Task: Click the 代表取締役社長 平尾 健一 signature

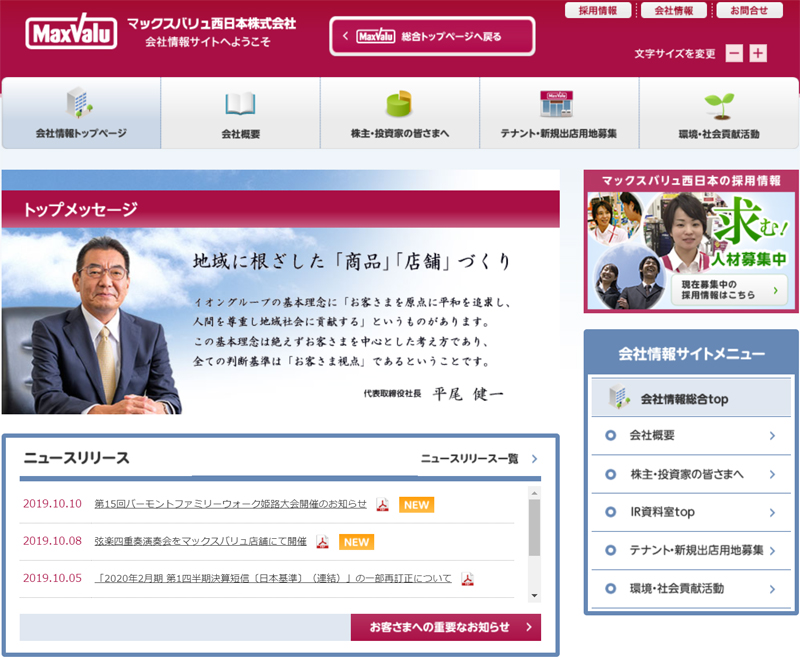Action: coord(434,394)
